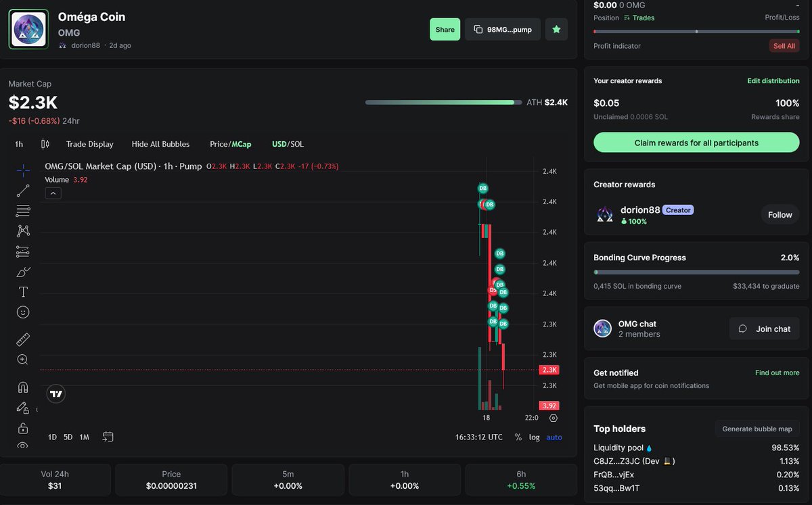Viewport: 812px width, 505px height.
Task: Select the 1D range
Action: [x=52, y=437]
